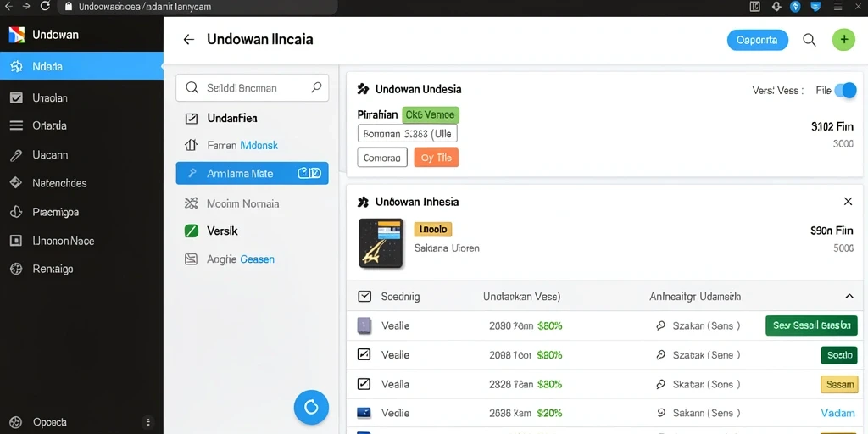
Task: Click the icon beside Sakann (Sens
Action: point(660,413)
